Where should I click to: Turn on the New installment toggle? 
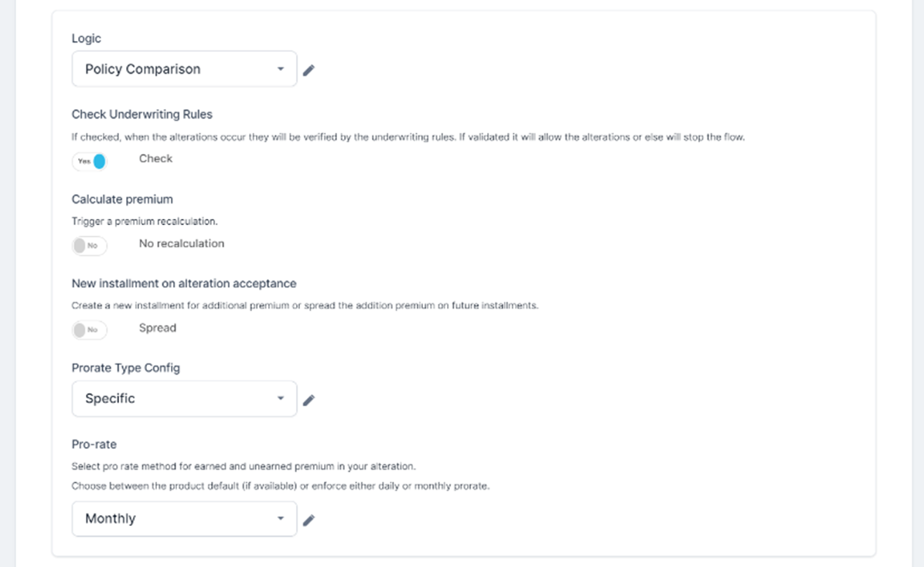(90, 330)
